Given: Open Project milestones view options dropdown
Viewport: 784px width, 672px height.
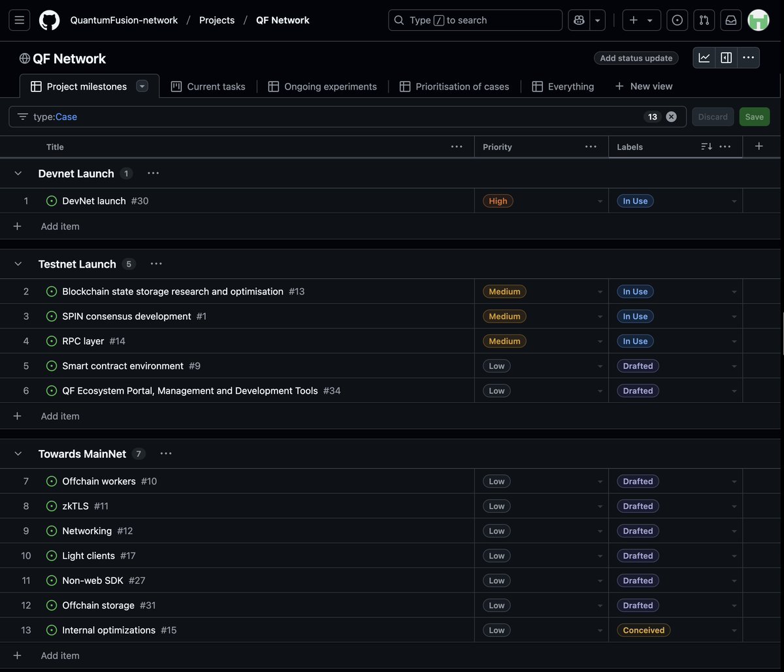Looking at the screenshot, I should coord(142,86).
